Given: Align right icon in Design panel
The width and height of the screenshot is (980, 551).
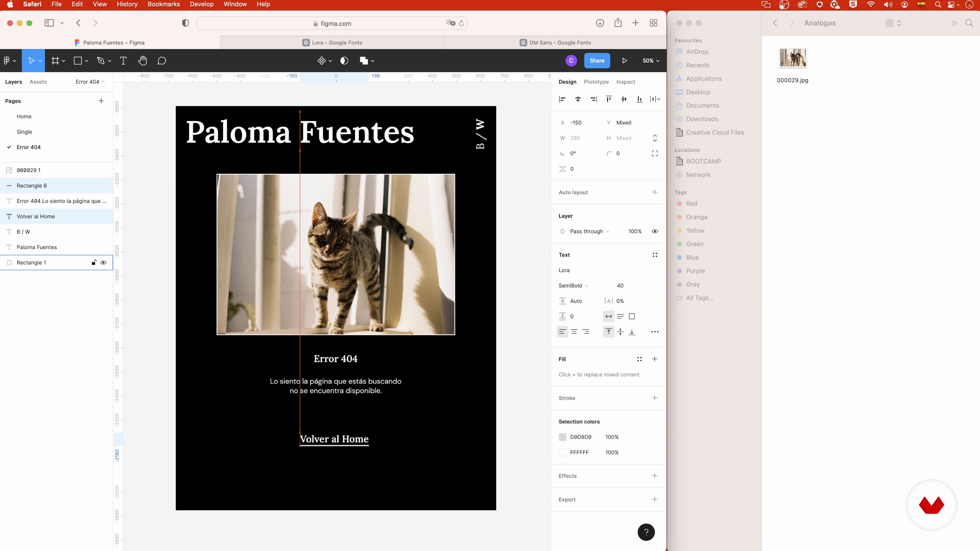Looking at the screenshot, I should tap(593, 99).
